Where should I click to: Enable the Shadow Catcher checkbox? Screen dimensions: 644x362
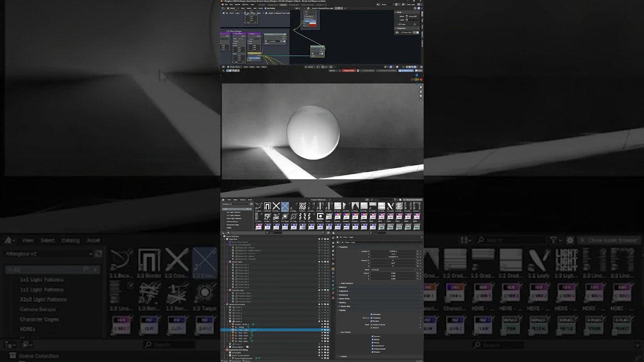(372, 324)
